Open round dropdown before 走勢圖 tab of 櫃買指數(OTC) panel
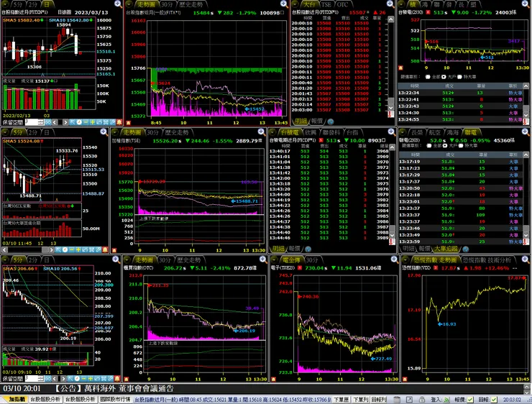This screenshot has height=404, width=532. click(x=127, y=260)
